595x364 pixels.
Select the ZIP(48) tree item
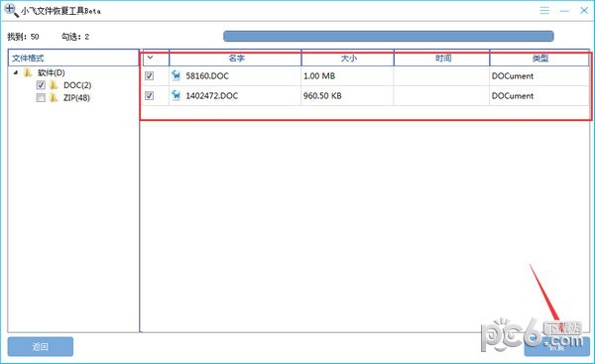pos(76,97)
